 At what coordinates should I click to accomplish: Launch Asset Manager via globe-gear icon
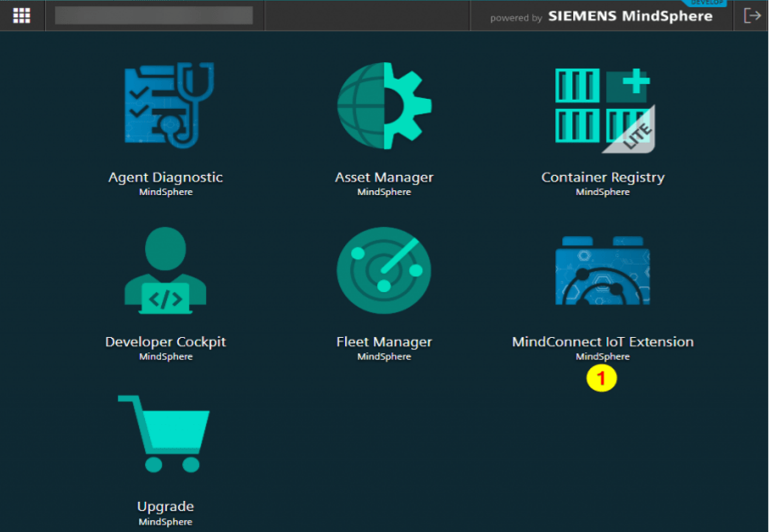point(384,105)
